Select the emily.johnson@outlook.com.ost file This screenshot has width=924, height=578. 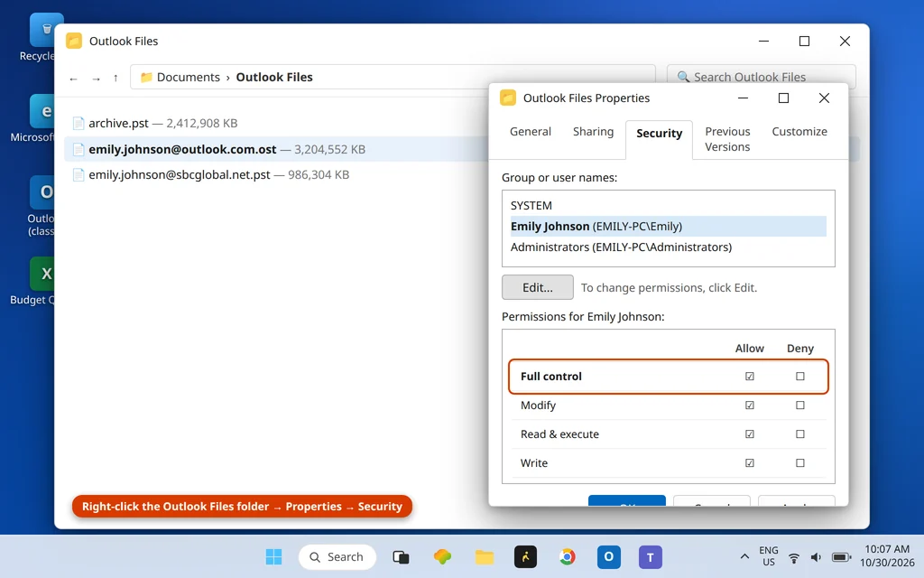tap(276, 149)
